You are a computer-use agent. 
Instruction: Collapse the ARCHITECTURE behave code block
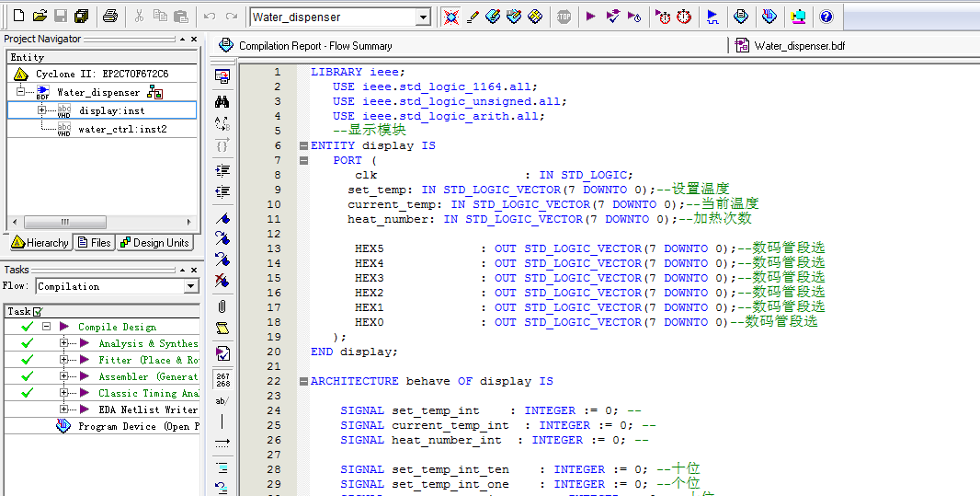[x=303, y=381]
